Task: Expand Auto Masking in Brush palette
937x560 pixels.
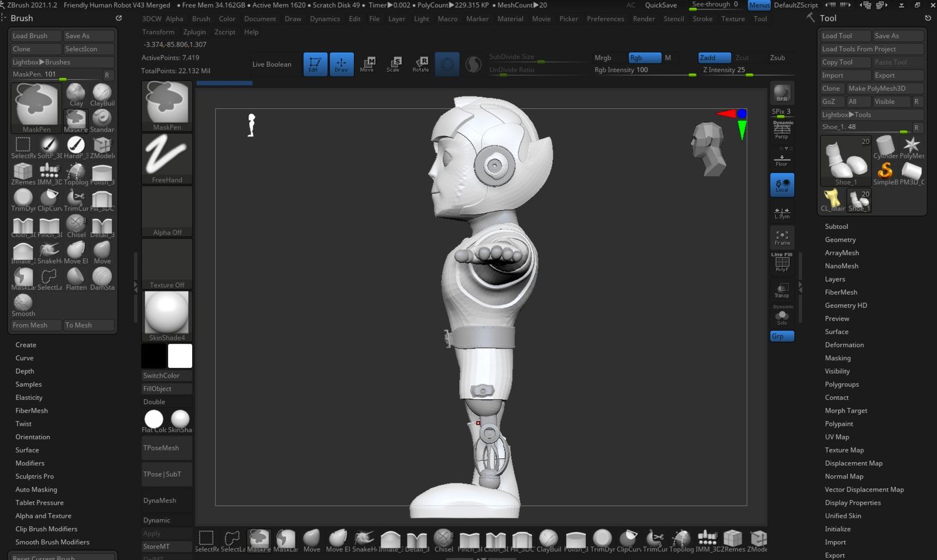Action: (x=36, y=490)
